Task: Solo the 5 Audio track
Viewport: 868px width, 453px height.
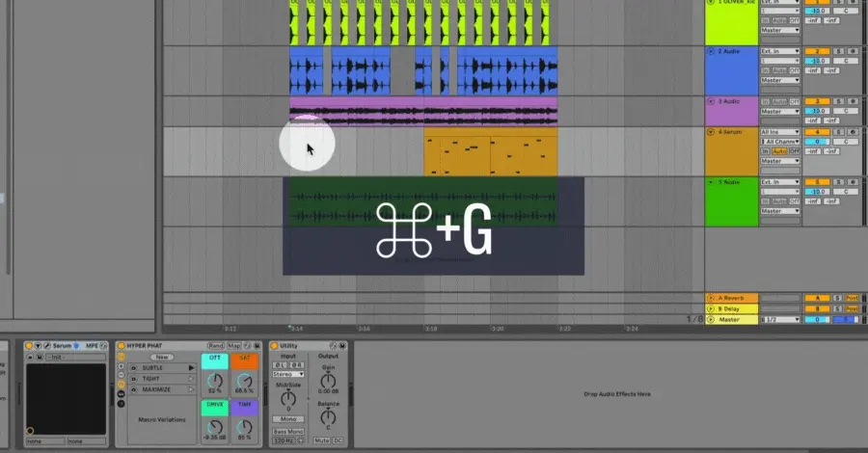Action: [x=838, y=181]
